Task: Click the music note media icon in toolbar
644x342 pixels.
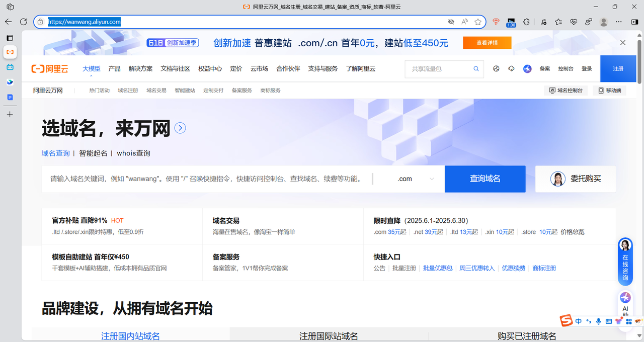Action: (x=544, y=22)
